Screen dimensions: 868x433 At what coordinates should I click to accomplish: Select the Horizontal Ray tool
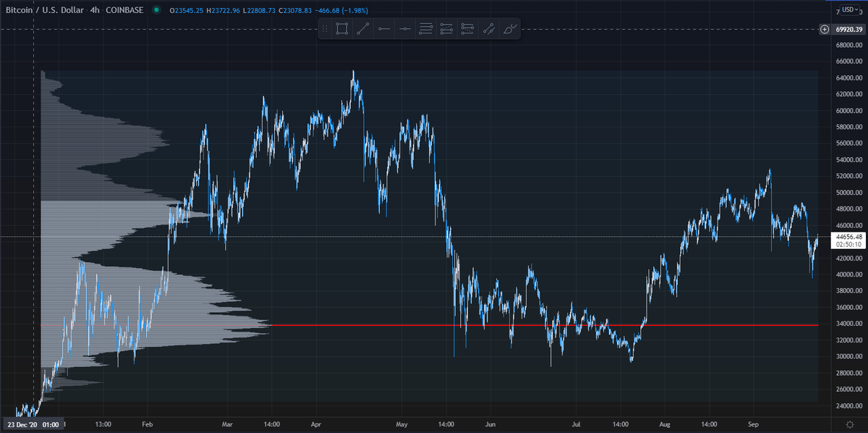click(384, 29)
